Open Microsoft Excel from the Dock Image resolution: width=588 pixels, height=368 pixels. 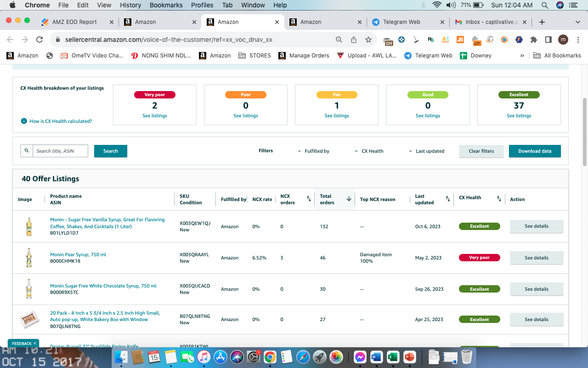393,356
